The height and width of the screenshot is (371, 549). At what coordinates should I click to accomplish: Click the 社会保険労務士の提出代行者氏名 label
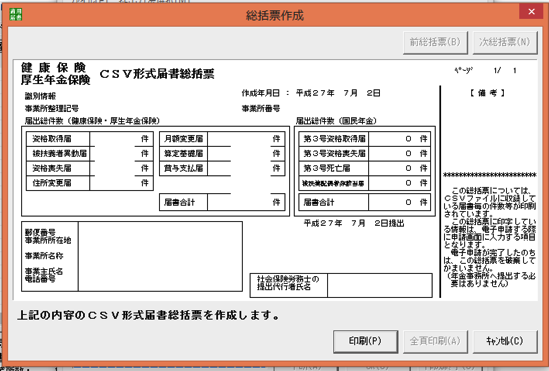[288, 283]
